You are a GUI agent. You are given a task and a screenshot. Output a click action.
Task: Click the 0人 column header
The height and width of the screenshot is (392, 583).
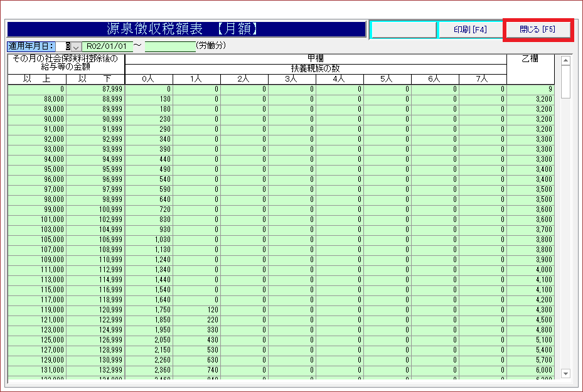(x=149, y=79)
